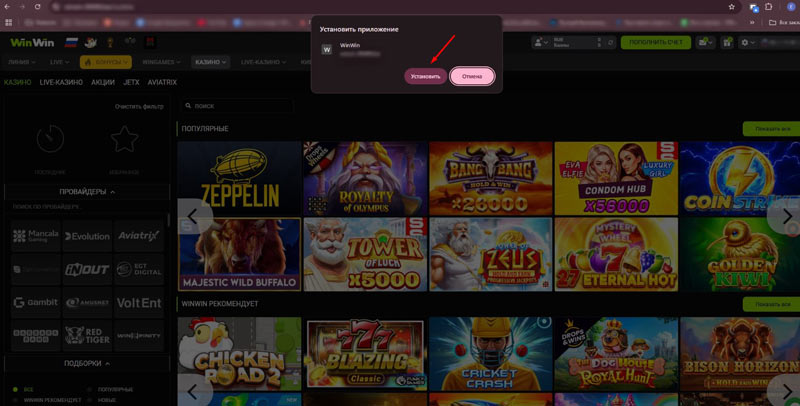Image resolution: width=800 pixels, height=406 pixels.
Task: Collapse the Подборки section
Action: tap(87, 363)
